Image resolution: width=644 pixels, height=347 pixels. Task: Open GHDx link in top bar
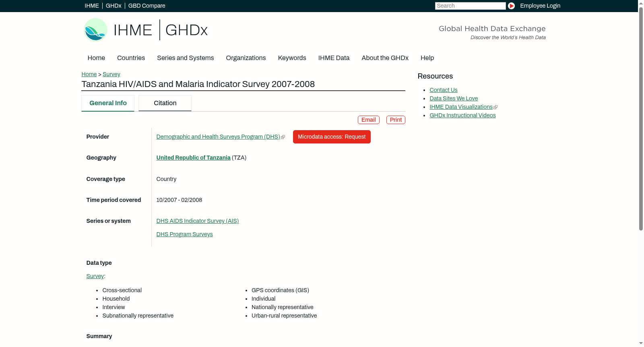tap(114, 6)
